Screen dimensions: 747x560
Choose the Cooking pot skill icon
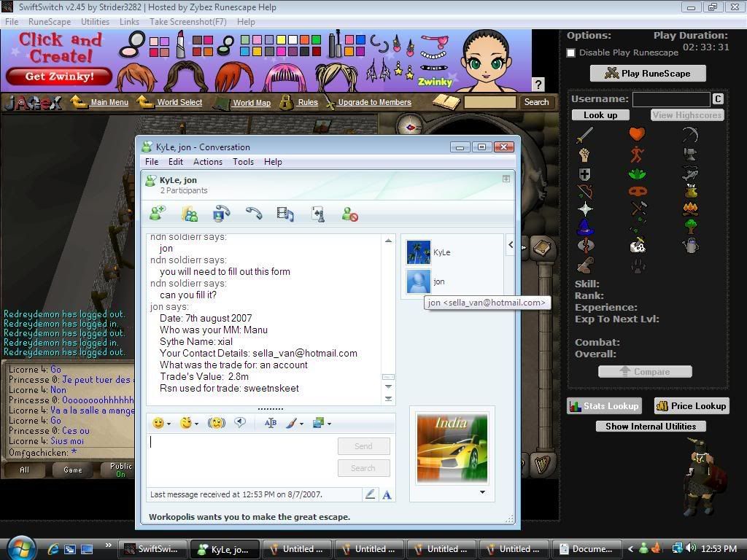(690, 191)
